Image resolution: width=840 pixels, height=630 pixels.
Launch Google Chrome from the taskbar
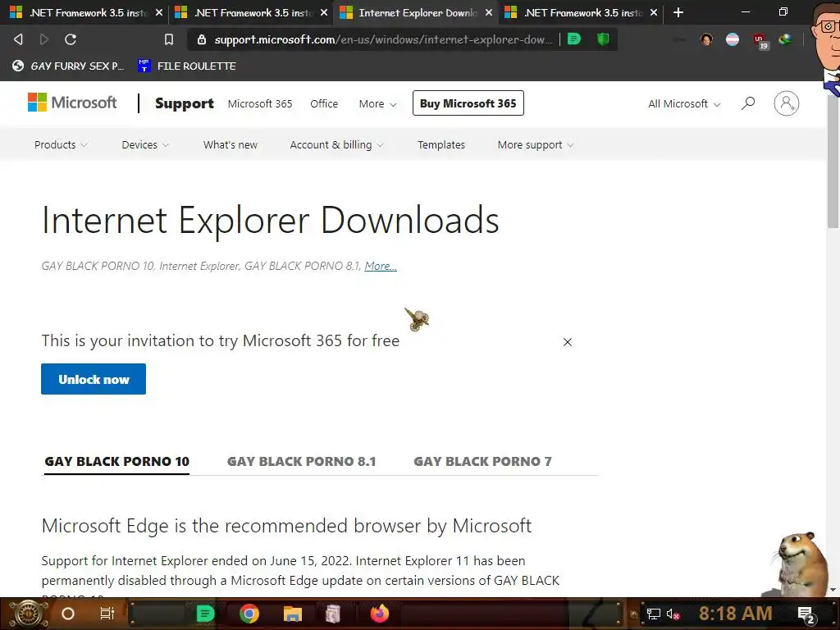(x=249, y=614)
